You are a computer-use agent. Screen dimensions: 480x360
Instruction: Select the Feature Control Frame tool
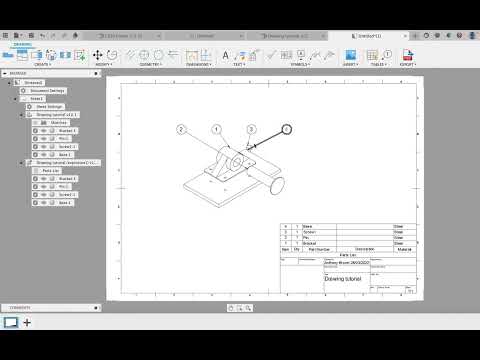coord(286,55)
